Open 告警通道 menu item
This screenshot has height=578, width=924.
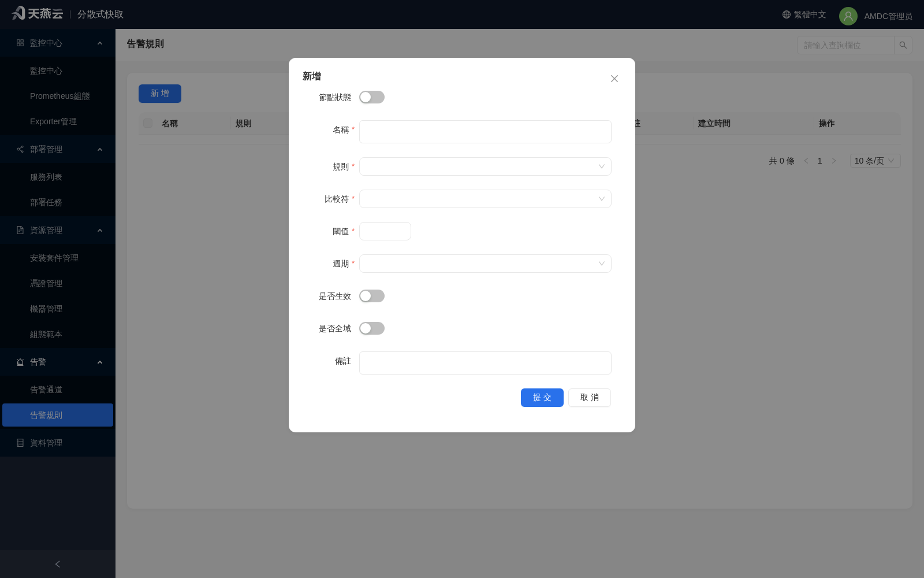58,390
